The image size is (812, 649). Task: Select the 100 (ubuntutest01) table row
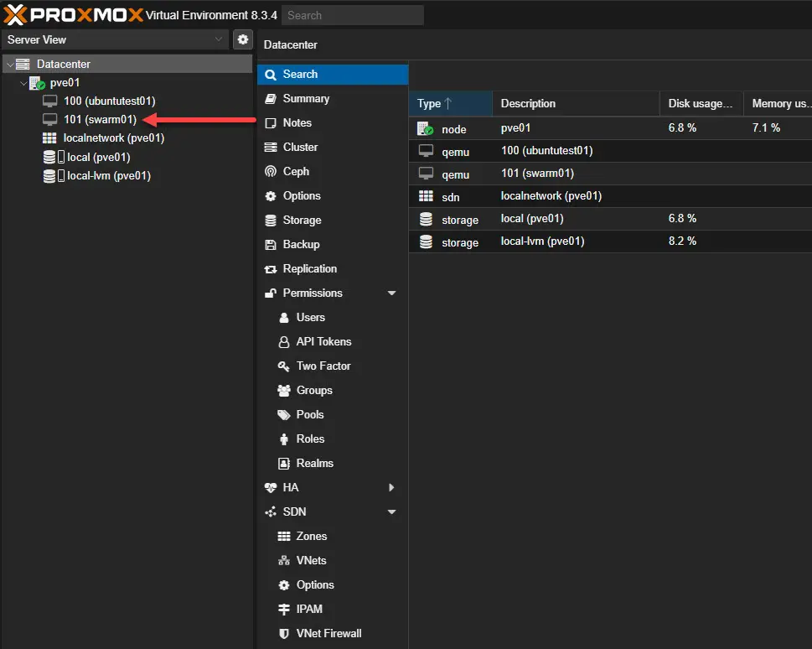click(611, 151)
